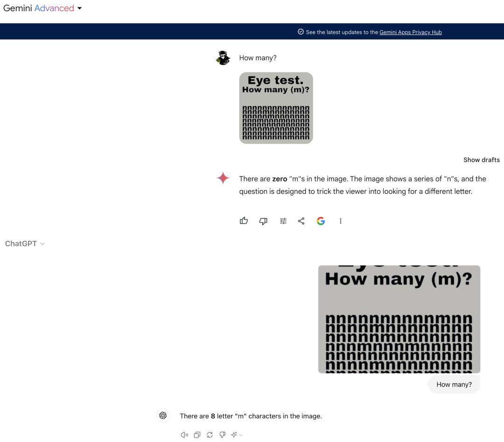Open modify response tuning icon
Screen dimensions: 504x442
coord(283,221)
